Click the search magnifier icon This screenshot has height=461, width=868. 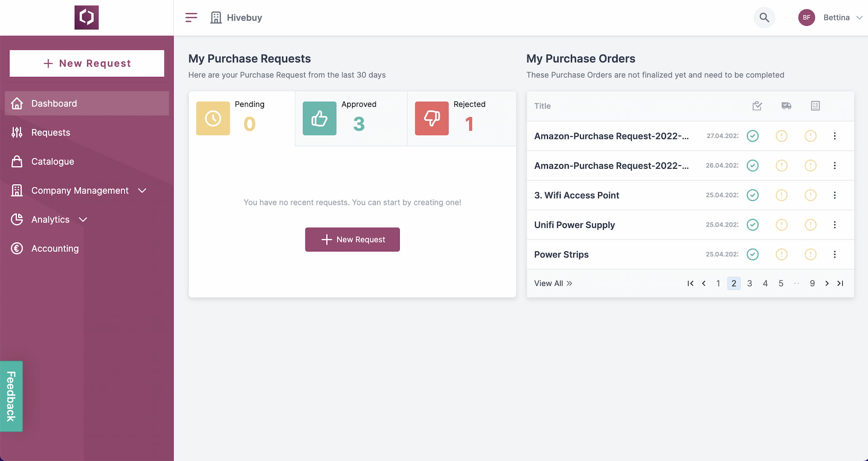(x=764, y=18)
